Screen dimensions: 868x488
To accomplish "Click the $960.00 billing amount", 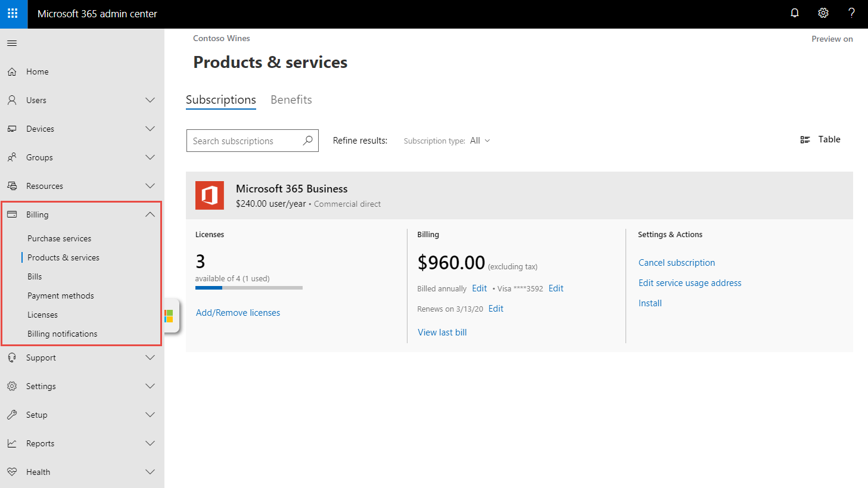I will 452,262.
